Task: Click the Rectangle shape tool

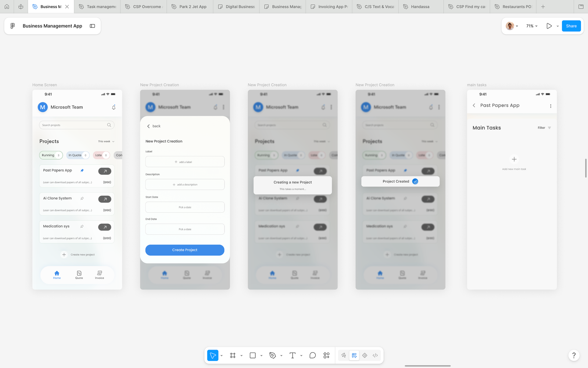Action: [x=252, y=355]
